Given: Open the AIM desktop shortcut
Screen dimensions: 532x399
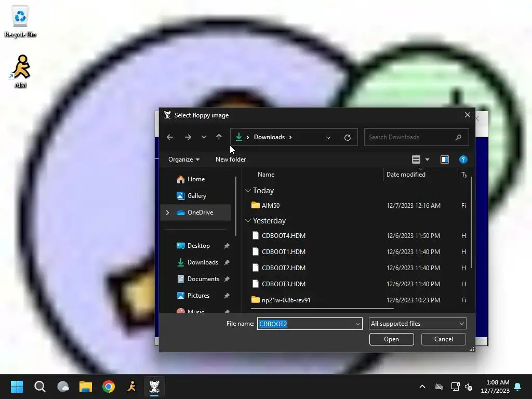Looking at the screenshot, I should [x=21, y=71].
